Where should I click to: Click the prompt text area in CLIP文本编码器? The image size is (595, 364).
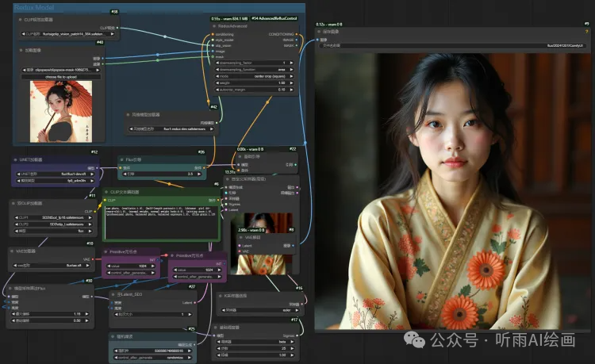pyautogui.click(x=161, y=222)
